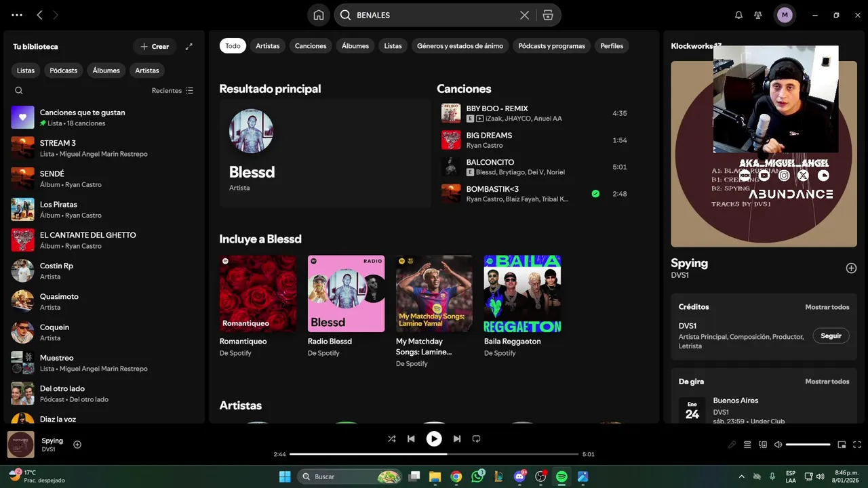Image resolution: width=868 pixels, height=488 pixels.
Task: Open Muestreo playlist in the library
Action: point(104,363)
